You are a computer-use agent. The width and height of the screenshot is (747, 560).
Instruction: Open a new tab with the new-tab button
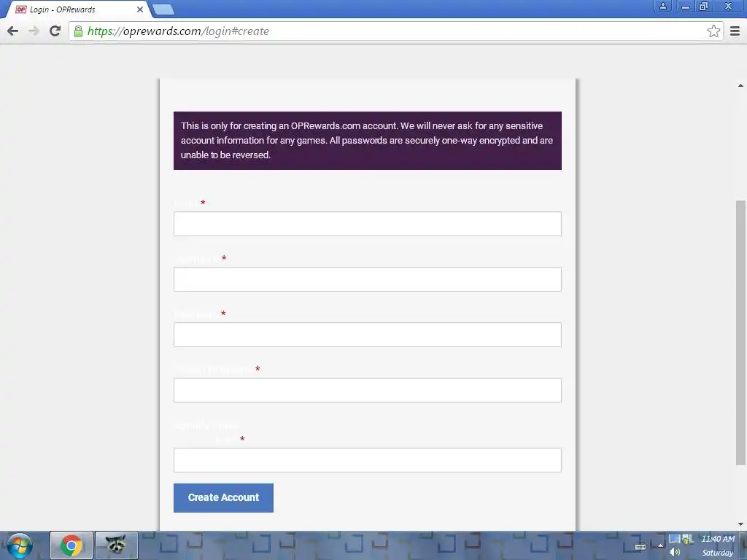click(163, 9)
